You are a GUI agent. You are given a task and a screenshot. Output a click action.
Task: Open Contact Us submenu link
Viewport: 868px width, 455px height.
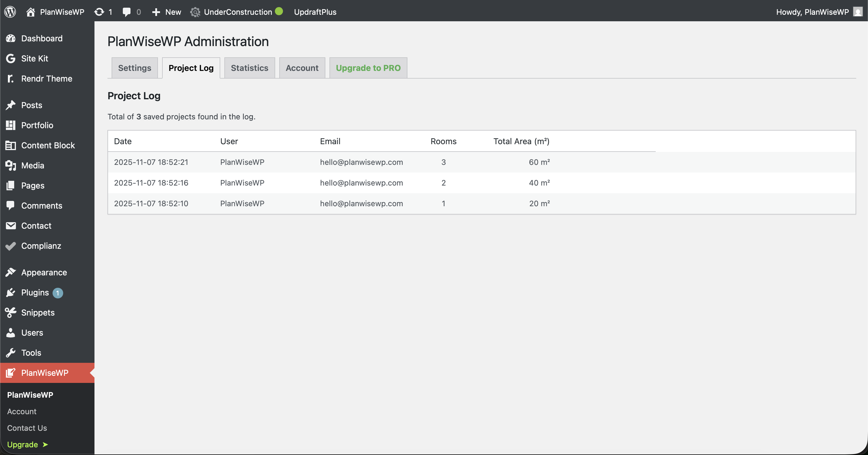(x=27, y=428)
